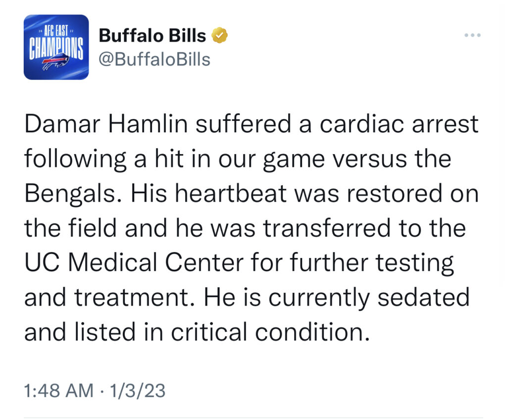
Task: Click the @BuffaloBills handle
Action: coord(154,59)
